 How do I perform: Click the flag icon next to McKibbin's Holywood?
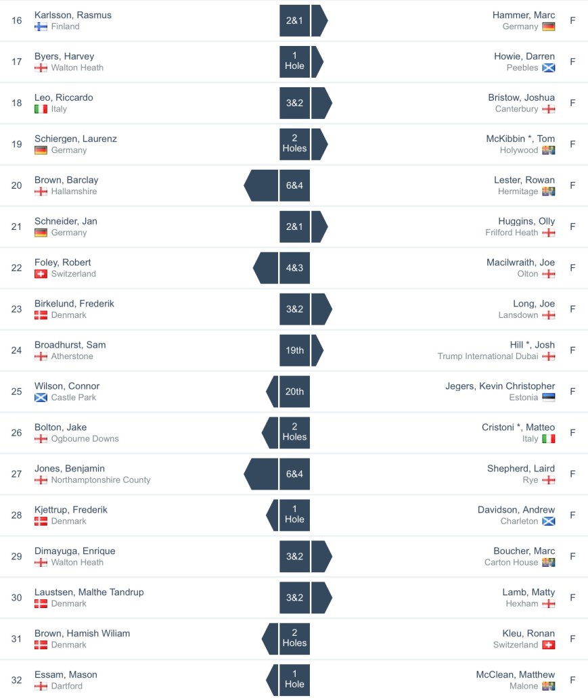[548, 151]
